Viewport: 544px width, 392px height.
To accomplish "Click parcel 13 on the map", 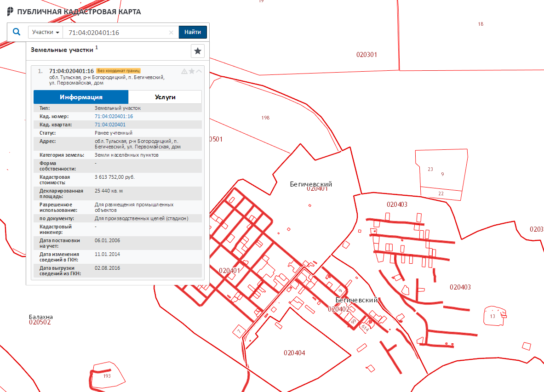I will 492,316.
